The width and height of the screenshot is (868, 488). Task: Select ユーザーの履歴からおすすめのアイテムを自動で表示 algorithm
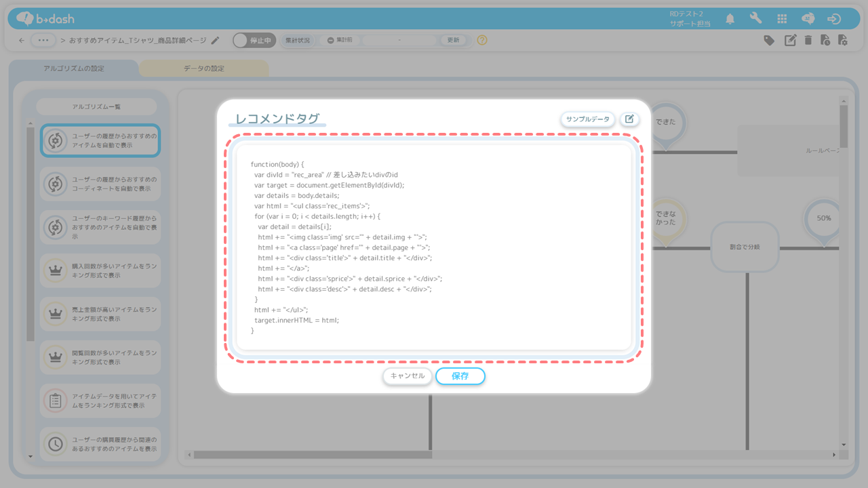pos(100,140)
